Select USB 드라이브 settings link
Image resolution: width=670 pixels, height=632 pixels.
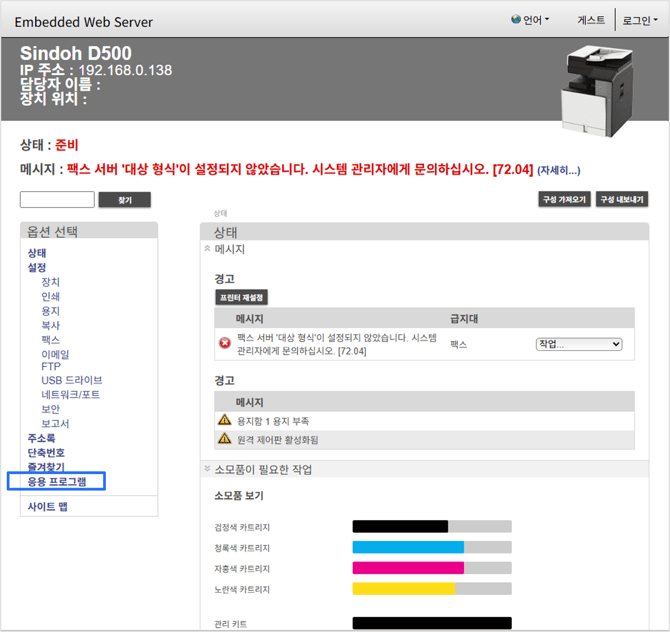pos(72,380)
